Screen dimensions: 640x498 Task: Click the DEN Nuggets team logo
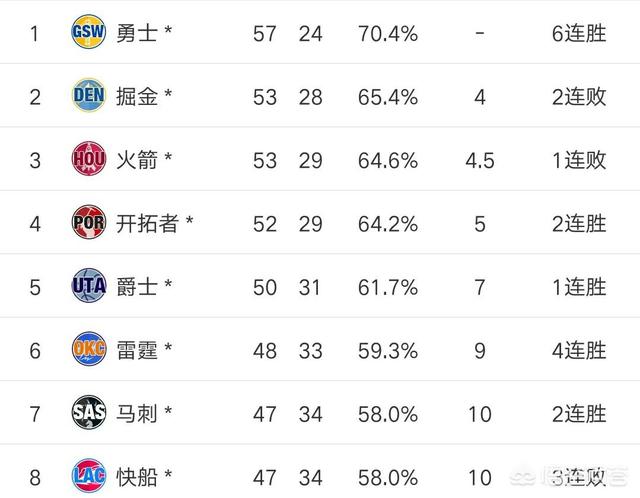click(x=89, y=95)
